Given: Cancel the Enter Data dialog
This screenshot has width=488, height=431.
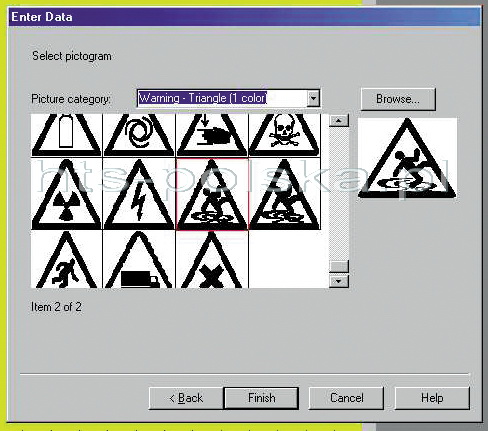Looking at the screenshot, I should pos(346,398).
